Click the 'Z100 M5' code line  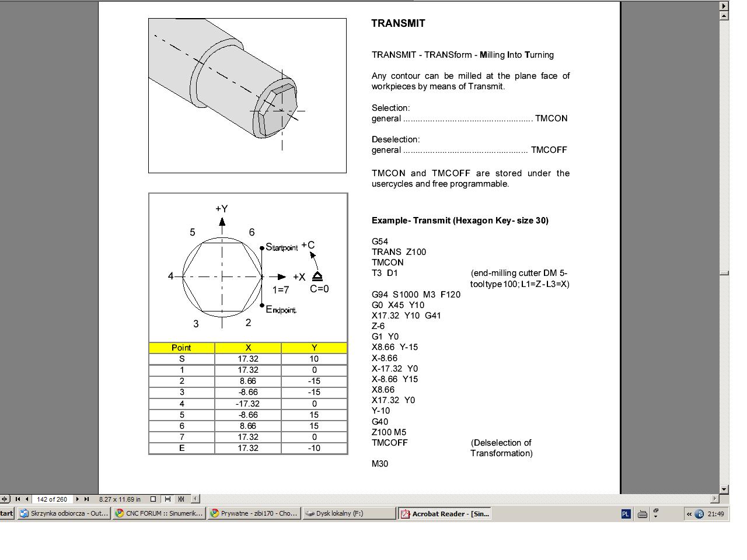tap(389, 432)
